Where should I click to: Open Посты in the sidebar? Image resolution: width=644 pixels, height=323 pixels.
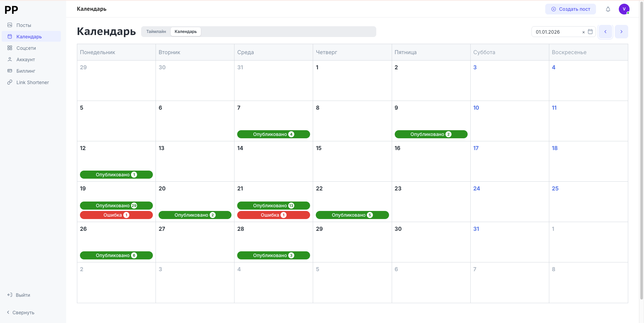point(24,25)
